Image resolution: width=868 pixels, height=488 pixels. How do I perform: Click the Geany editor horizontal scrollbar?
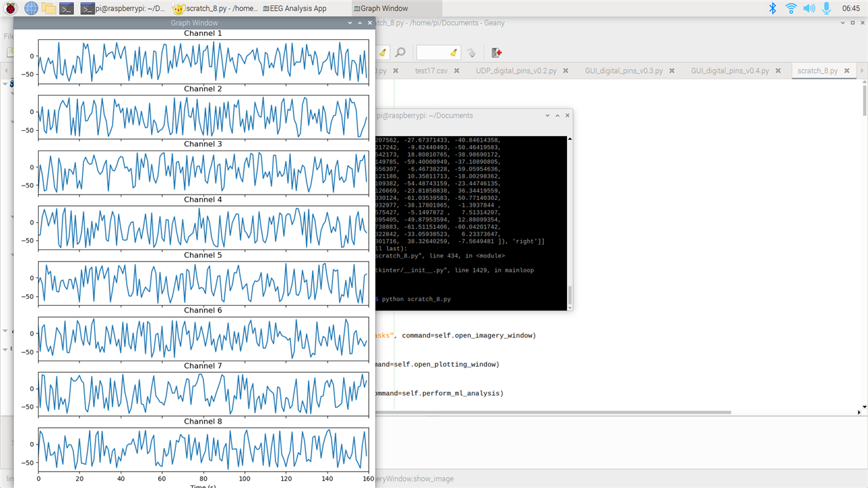[553, 412]
